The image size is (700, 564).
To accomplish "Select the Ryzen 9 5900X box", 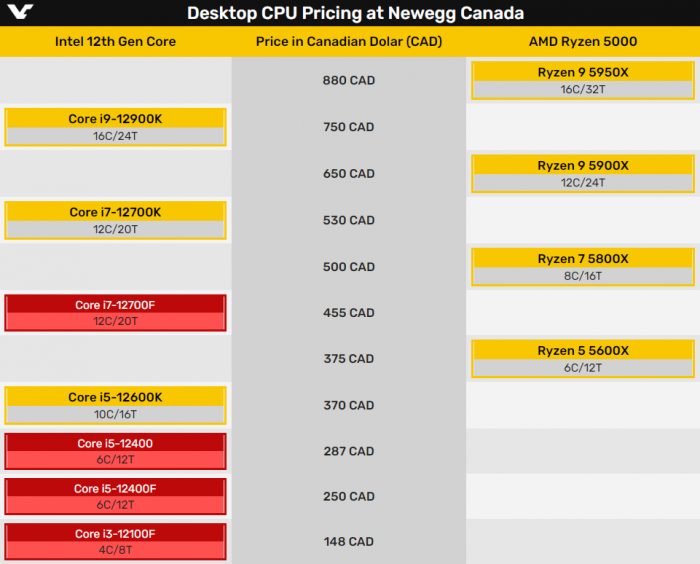I will 583,173.
